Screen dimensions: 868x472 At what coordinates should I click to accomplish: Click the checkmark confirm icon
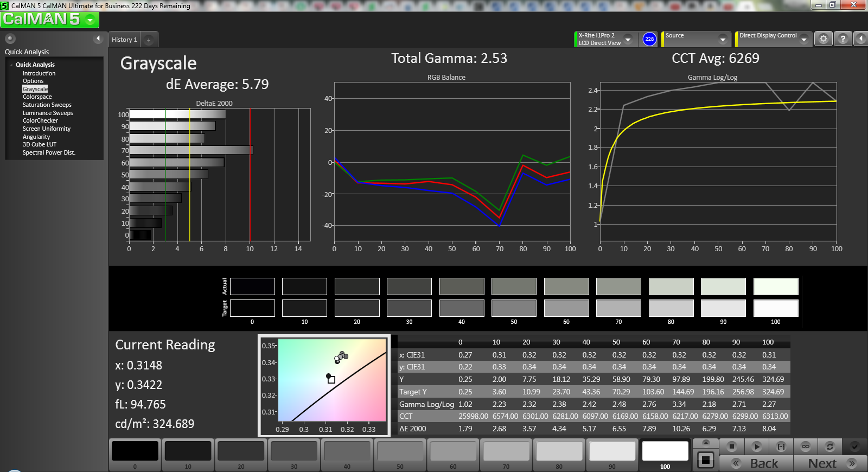point(854,447)
